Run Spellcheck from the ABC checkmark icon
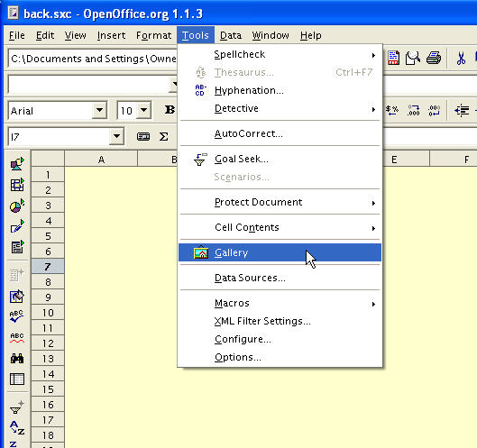Viewport: 477px width, 448px height. pyautogui.click(x=17, y=316)
